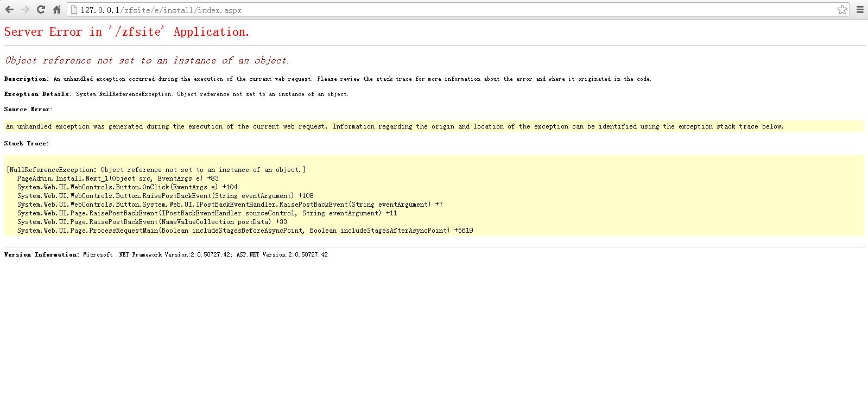Click the browser forward arrow
Screen dimensions: 868x396
pyautogui.click(x=25, y=10)
